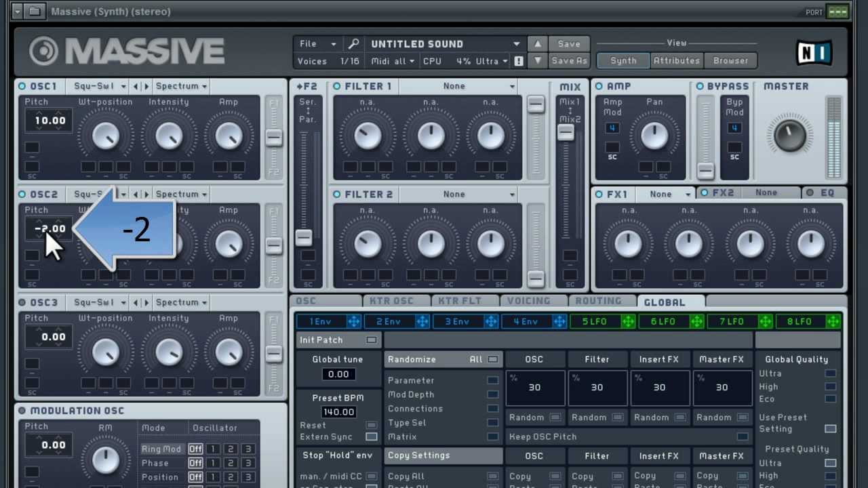Click the Massive logo emblem
Image resolution: width=868 pixels, height=488 pixels.
(x=44, y=52)
